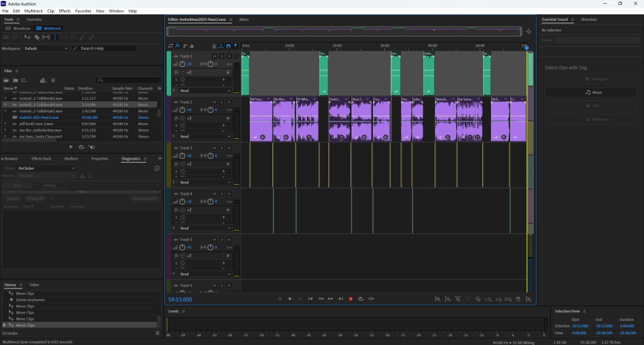The width and height of the screenshot is (644, 345).
Task: Open Track 1 automation mode Read dropdown
Action: click(205, 90)
